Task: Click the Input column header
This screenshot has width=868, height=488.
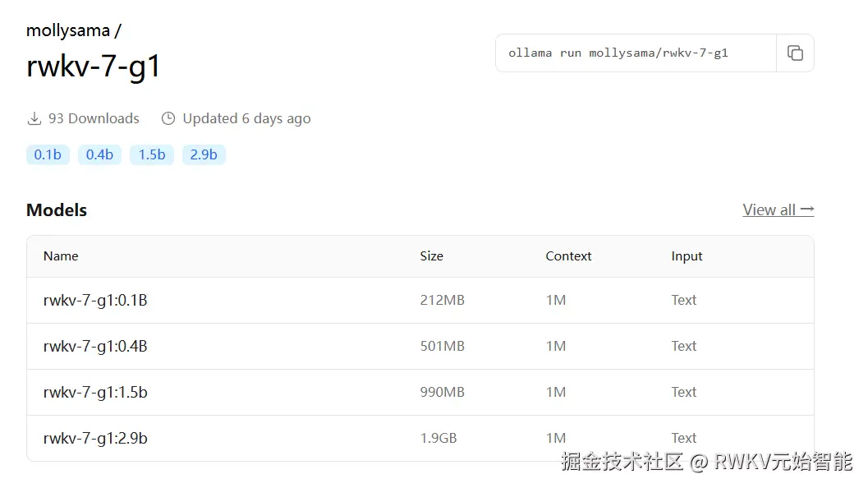Action: pyautogui.click(x=687, y=256)
